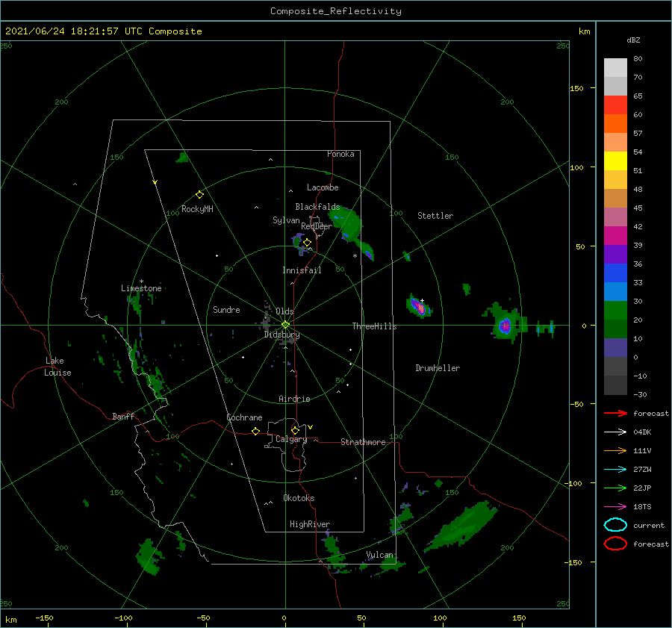Pick the red 60-65 dBZ swatch

(x=615, y=105)
